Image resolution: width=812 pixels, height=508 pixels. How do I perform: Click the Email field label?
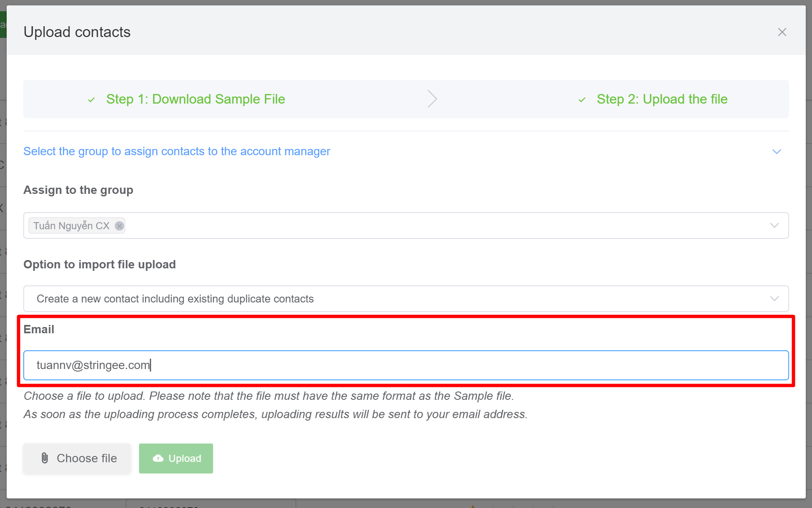(39, 329)
